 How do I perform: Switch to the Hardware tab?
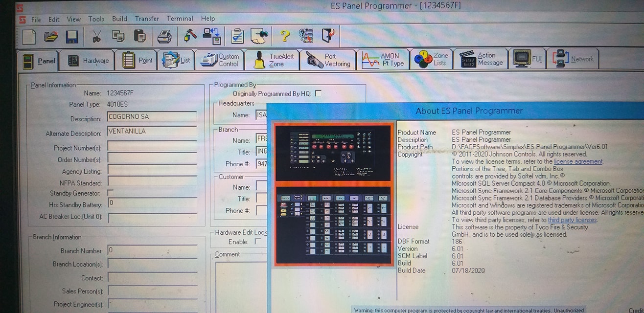pyautogui.click(x=88, y=60)
